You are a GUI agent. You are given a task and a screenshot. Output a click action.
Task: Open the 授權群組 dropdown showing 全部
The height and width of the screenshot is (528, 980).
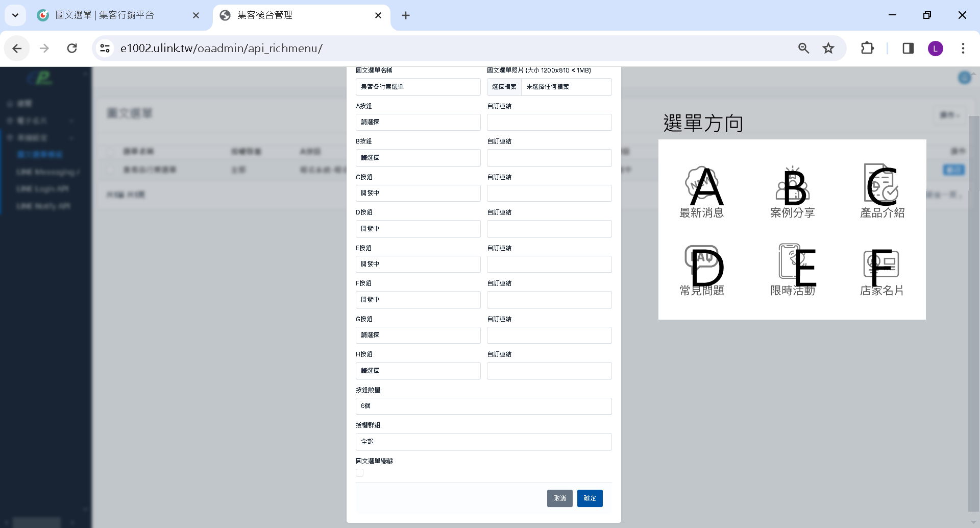(484, 442)
